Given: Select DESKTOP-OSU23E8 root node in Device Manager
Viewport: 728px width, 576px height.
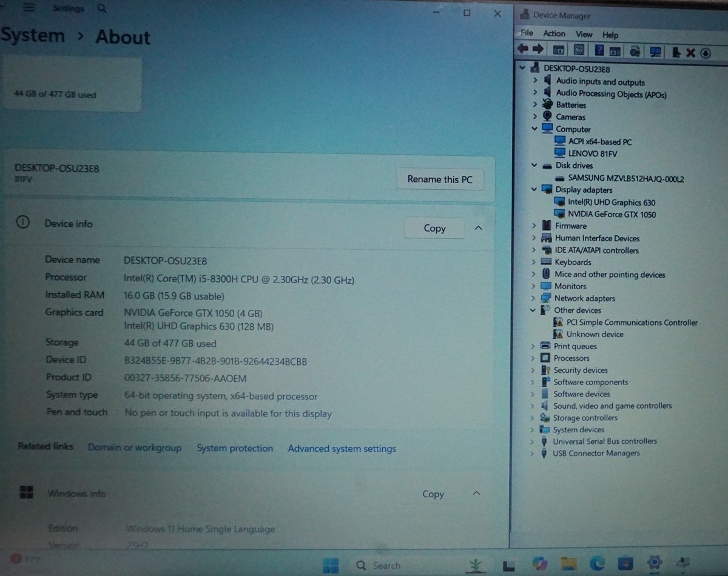Looking at the screenshot, I should click(577, 69).
